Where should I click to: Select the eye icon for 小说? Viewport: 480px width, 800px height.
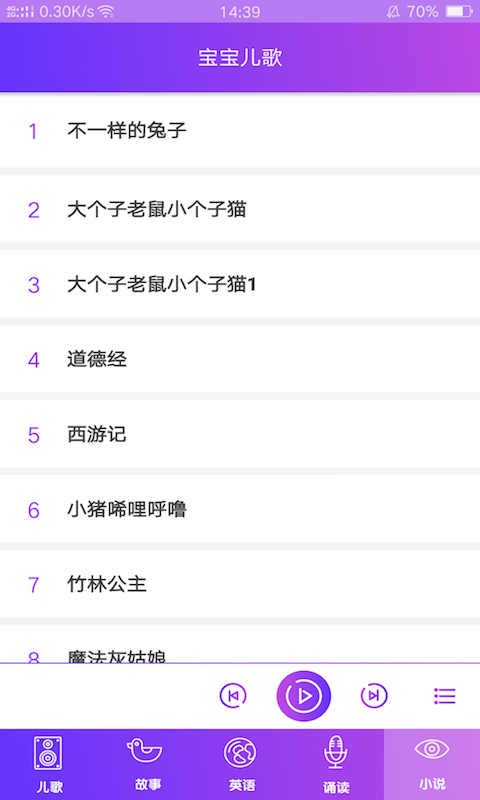[432, 749]
